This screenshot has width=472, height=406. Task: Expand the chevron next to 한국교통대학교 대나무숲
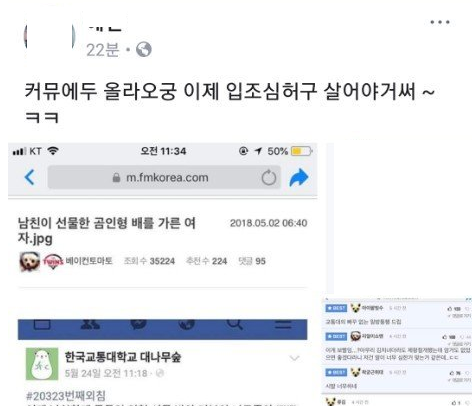point(294,358)
